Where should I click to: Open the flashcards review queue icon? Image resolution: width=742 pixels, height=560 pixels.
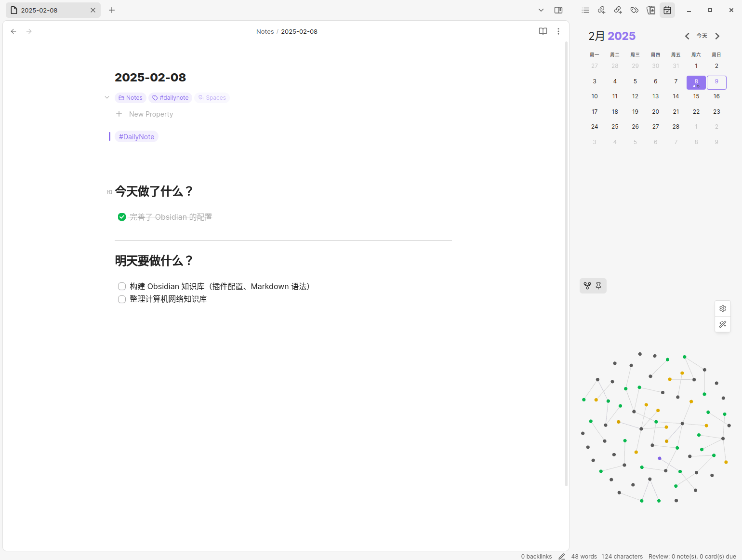click(x=651, y=10)
